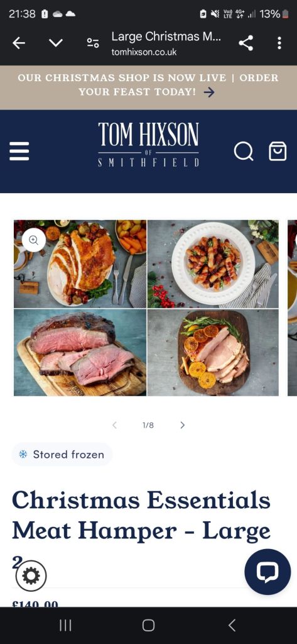Show previous gallery image with left chevron
This screenshot has height=644, width=297.
(114, 425)
